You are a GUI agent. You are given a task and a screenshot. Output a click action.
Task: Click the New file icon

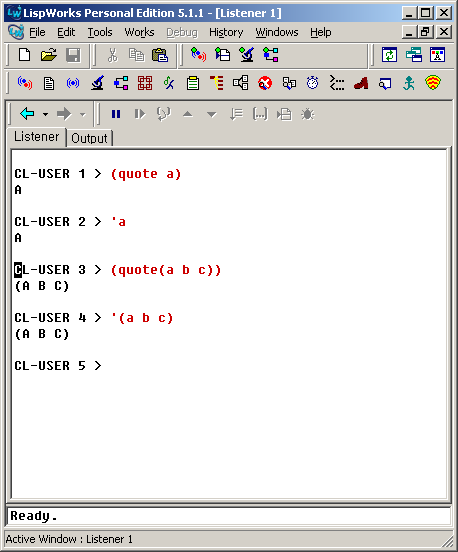coord(24,55)
